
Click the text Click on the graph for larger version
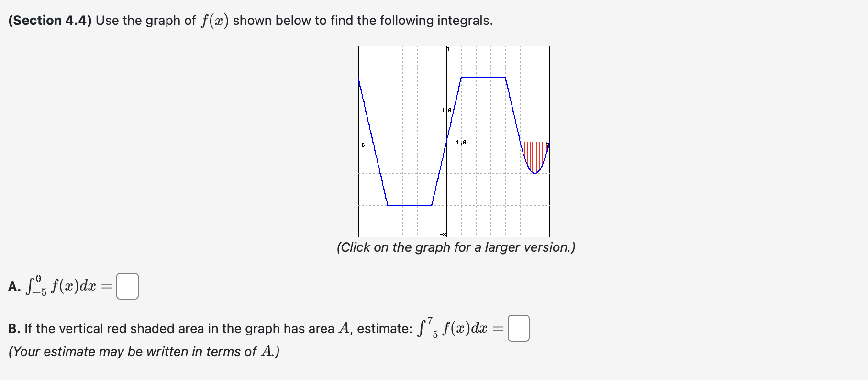[456, 247]
